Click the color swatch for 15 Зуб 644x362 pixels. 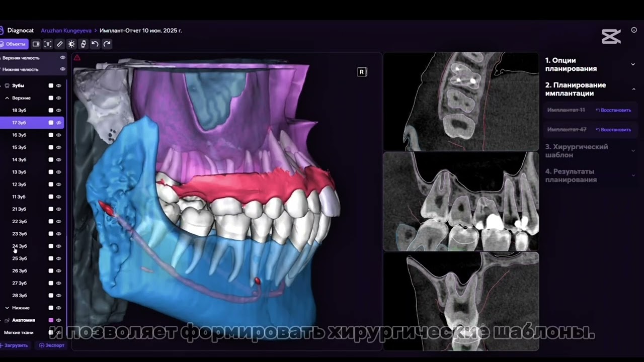pos(51,147)
